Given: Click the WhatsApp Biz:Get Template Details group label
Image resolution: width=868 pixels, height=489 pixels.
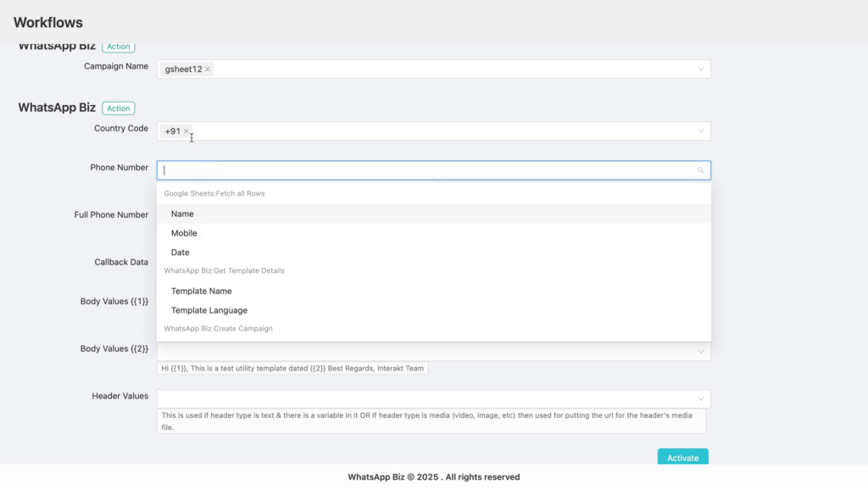Looking at the screenshot, I should click(224, 270).
